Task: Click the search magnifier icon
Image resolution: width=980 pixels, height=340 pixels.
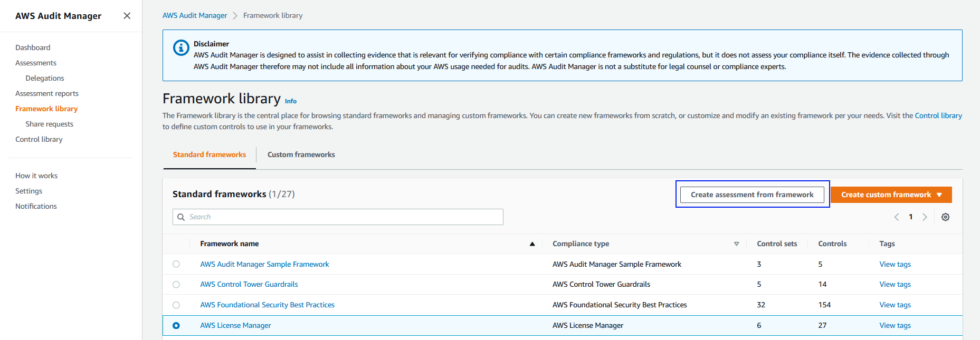Action: point(181,217)
